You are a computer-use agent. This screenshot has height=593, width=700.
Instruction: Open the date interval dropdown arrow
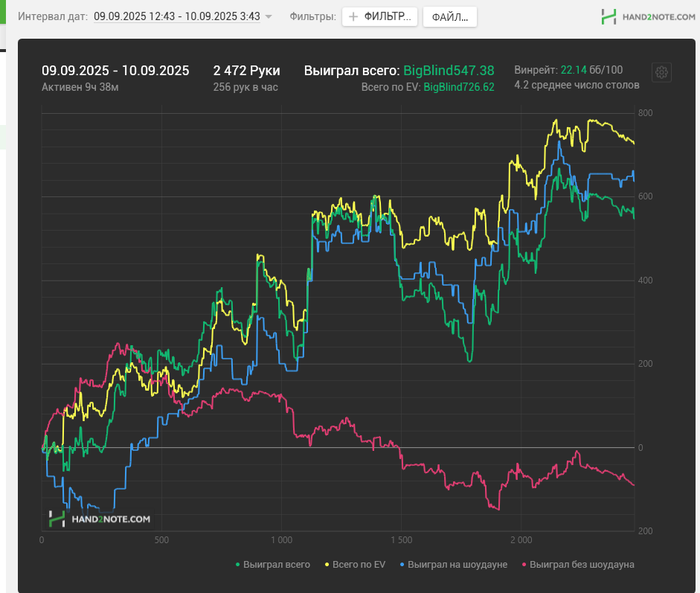click(268, 17)
